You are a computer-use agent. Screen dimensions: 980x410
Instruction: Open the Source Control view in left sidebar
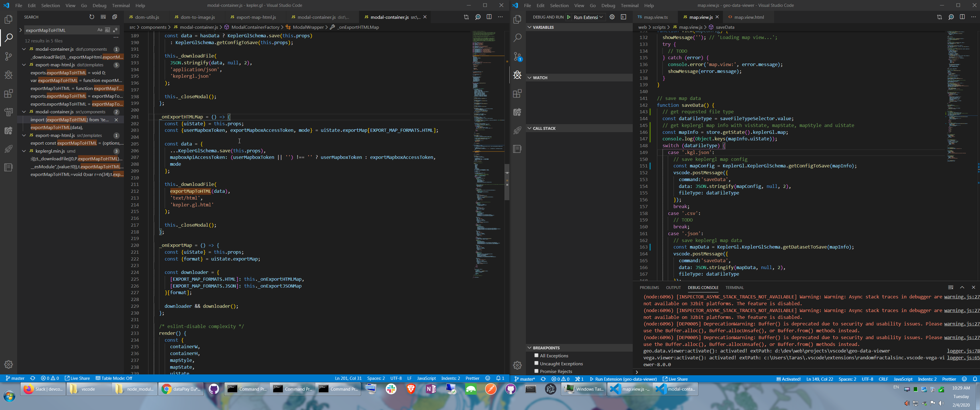[8, 56]
